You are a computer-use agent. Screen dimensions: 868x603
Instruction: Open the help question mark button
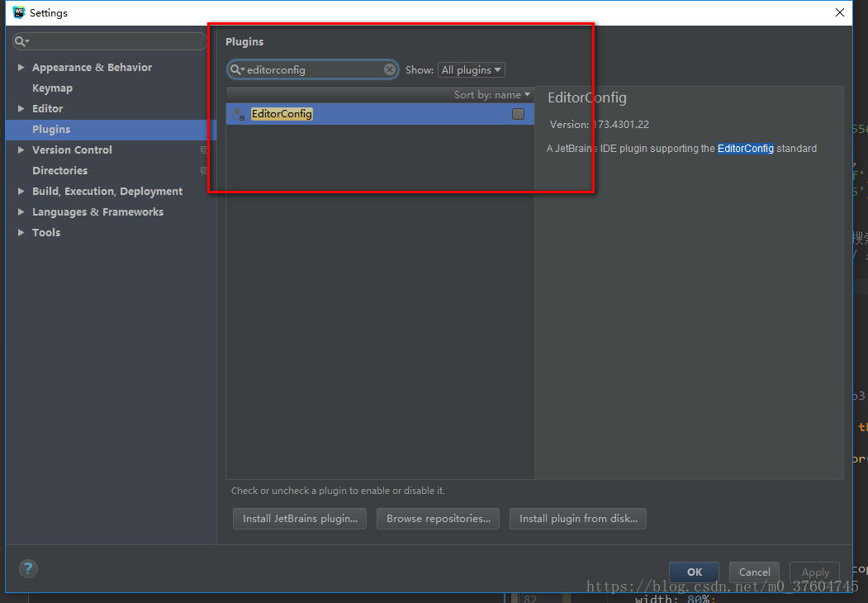[28, 568]
